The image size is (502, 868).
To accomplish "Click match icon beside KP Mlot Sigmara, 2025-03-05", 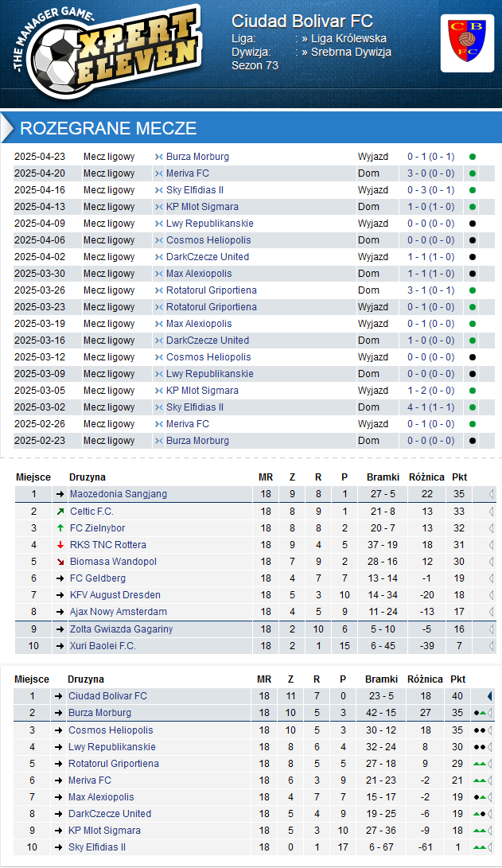I will (x=159, y=391).
